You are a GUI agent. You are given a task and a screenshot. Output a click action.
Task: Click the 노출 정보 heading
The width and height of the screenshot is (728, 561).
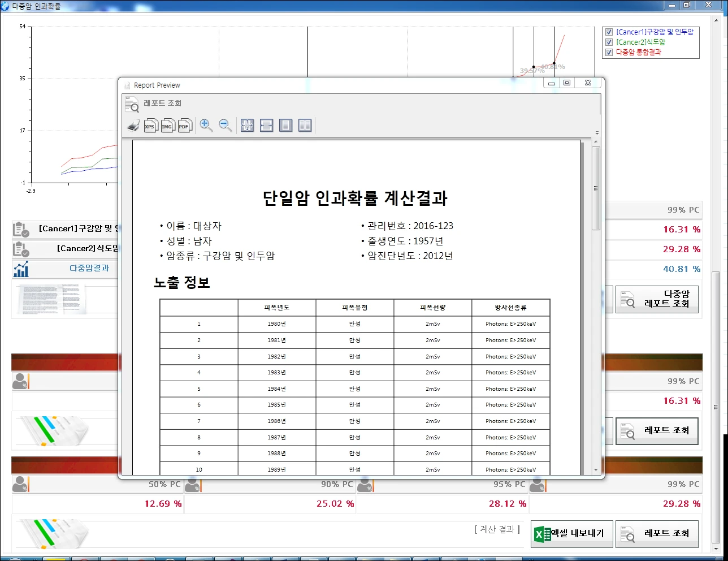(182, 283)
